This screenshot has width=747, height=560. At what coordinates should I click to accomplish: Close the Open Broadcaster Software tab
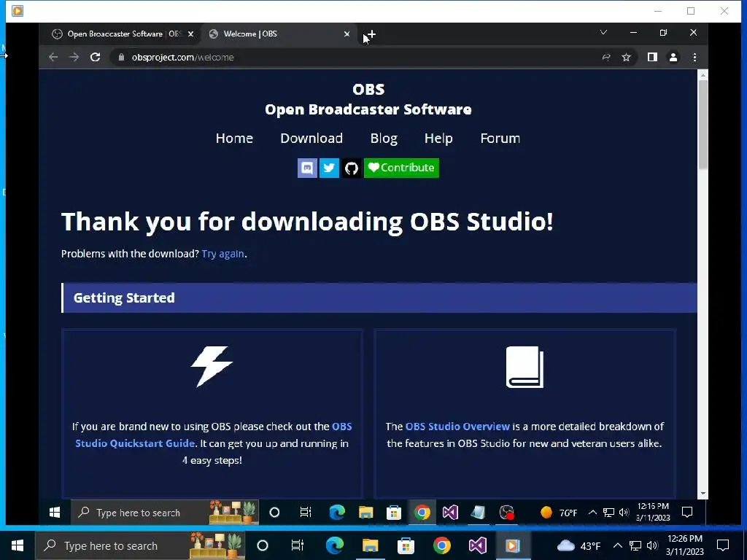click(x=190, y=34)
